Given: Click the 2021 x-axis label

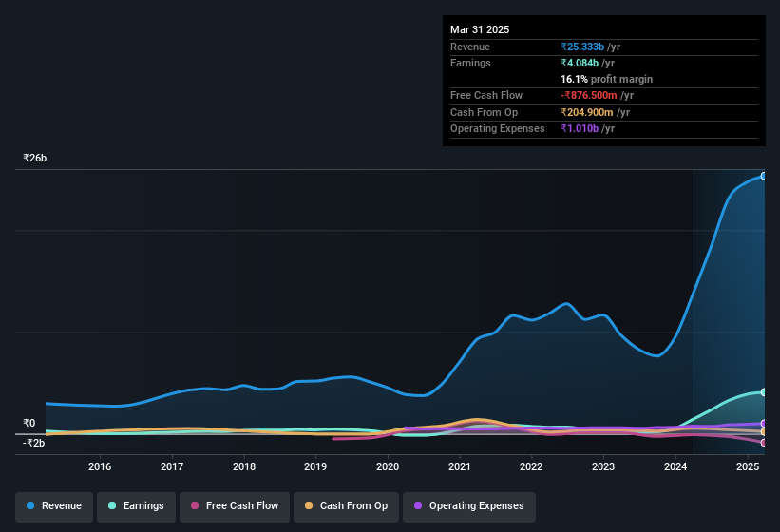Looking at the screenshot, I should pos(460,466).
